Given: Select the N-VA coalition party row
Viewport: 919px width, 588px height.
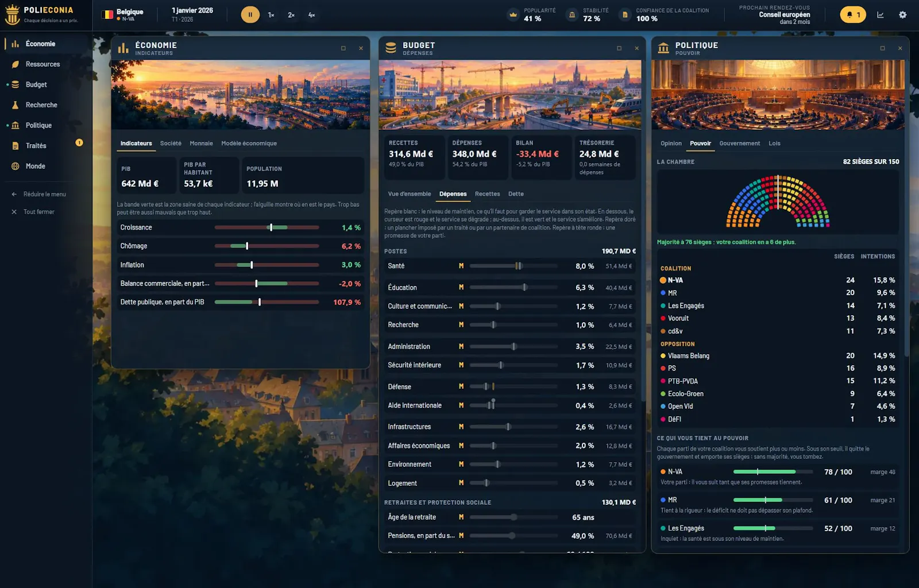Looking at the screenshot, I should [778, 280].
